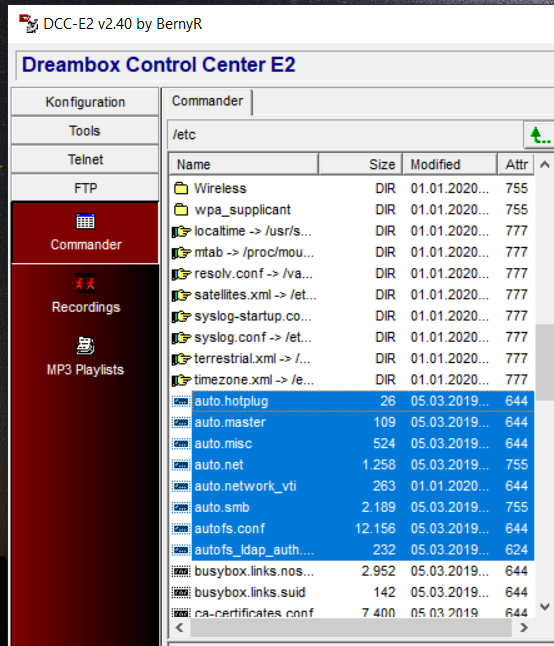Click the auto.hotplug file icon
This screenshot has height=646, width=554.
click(181, 401)
